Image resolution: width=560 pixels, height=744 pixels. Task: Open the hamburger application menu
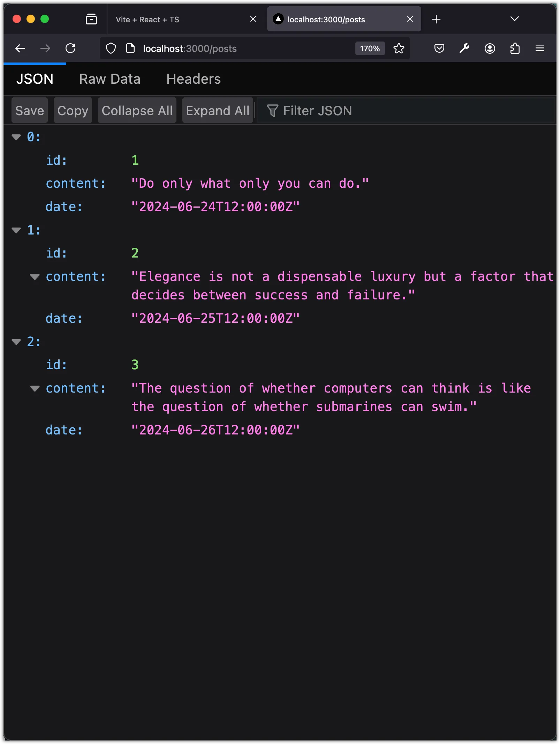(x=540, y=49)
